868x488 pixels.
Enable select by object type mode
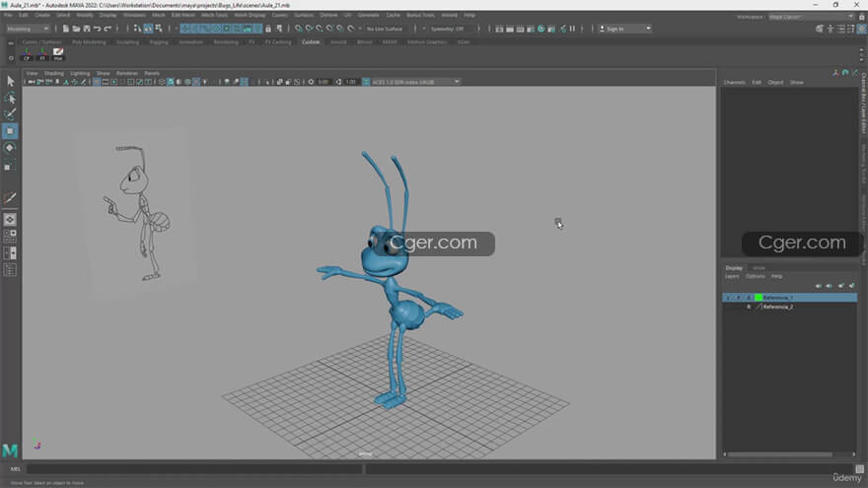click(148, 29)
